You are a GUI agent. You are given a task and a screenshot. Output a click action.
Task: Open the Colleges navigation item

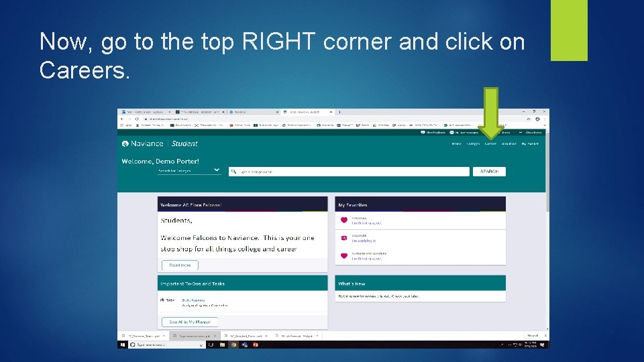pos(473,144)
